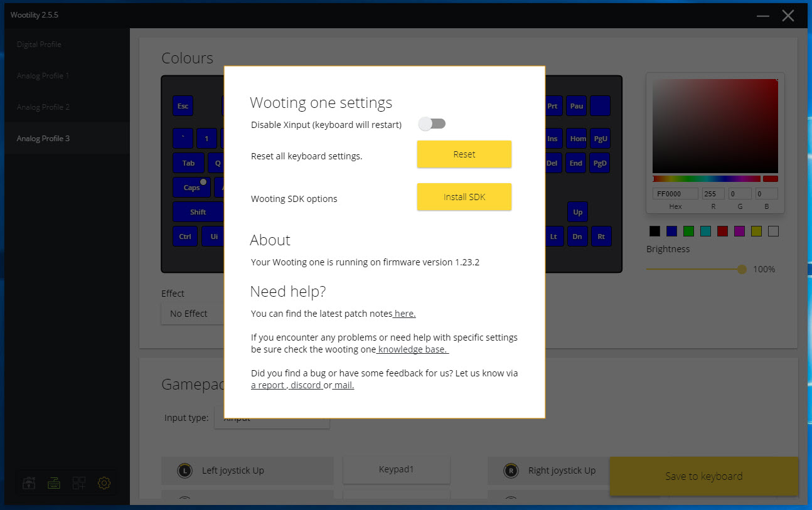Viewport: 812px width, 510px height.
Task: Click the Install SDK button
Action: click(x=464, y=197)
